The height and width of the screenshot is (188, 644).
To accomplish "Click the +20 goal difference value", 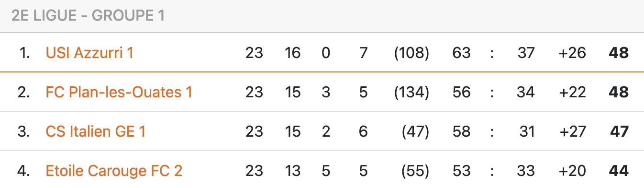I will pyautogui.click(x=572, y=171).
